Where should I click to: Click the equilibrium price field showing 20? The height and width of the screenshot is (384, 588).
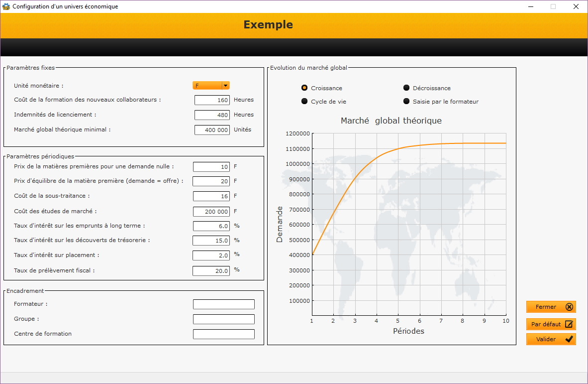pyautogui.click(x=211, y=181)
